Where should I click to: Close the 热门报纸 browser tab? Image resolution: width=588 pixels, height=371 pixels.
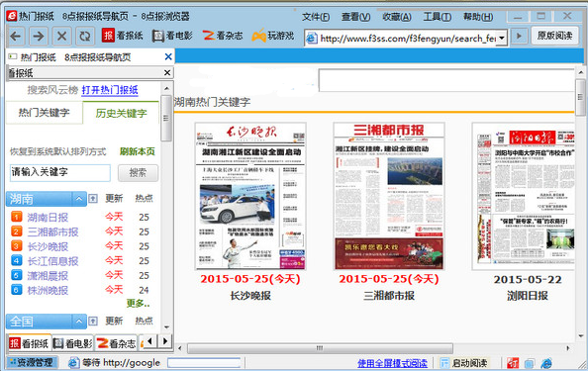(x=168, y=57)
